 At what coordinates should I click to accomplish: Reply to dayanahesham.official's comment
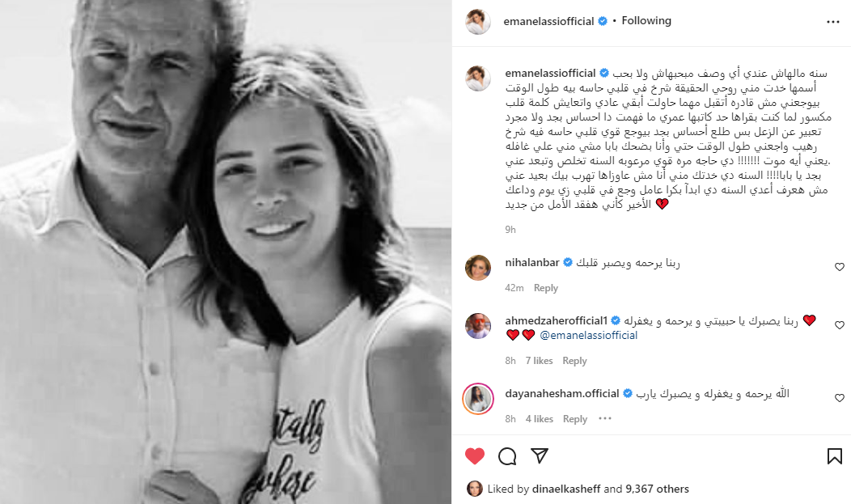(x=575, y=419)
